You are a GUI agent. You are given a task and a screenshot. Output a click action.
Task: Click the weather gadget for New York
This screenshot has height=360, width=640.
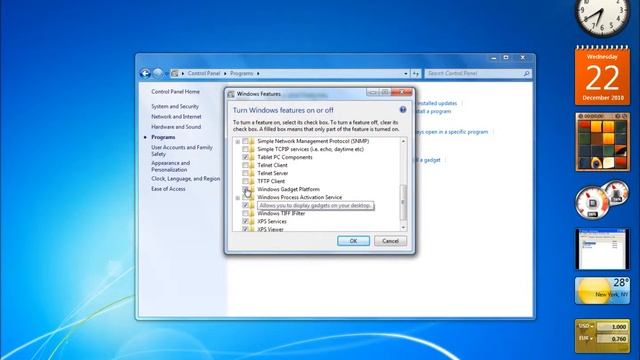[x=602, y=291]
